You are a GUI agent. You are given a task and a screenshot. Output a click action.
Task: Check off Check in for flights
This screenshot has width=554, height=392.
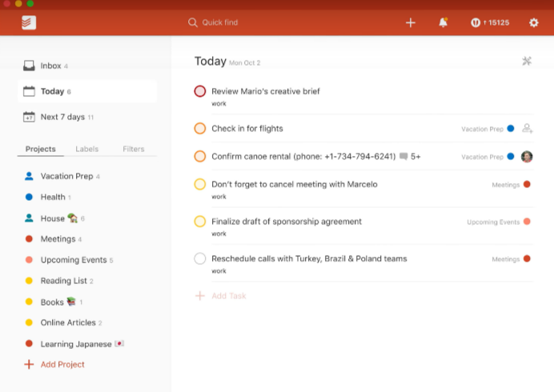(200, 128)
